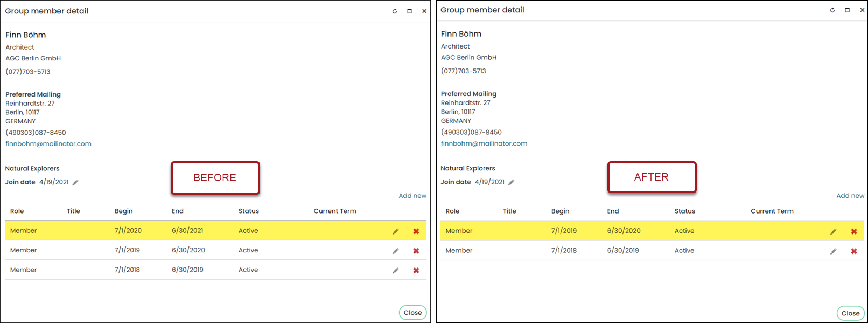The image size is (868, 323).
Task: Refresh the BEFORE Group member detail window
Action: 395,11
